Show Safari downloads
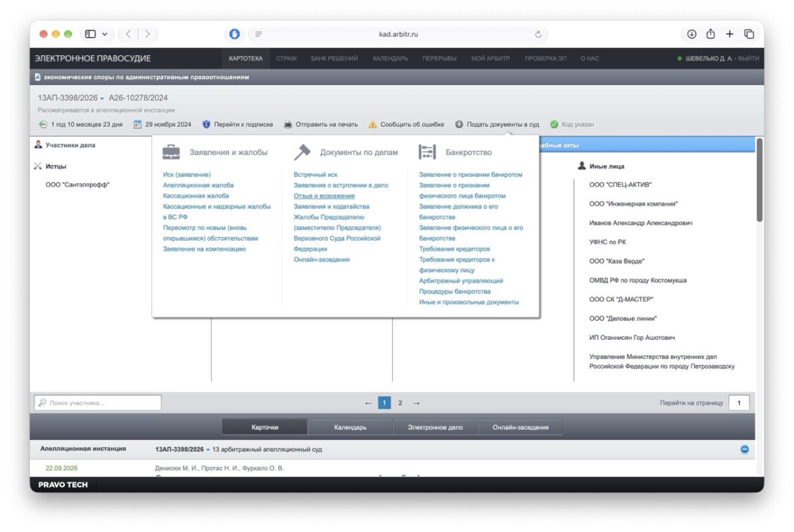The image size is (794, 532). (692, 34)
